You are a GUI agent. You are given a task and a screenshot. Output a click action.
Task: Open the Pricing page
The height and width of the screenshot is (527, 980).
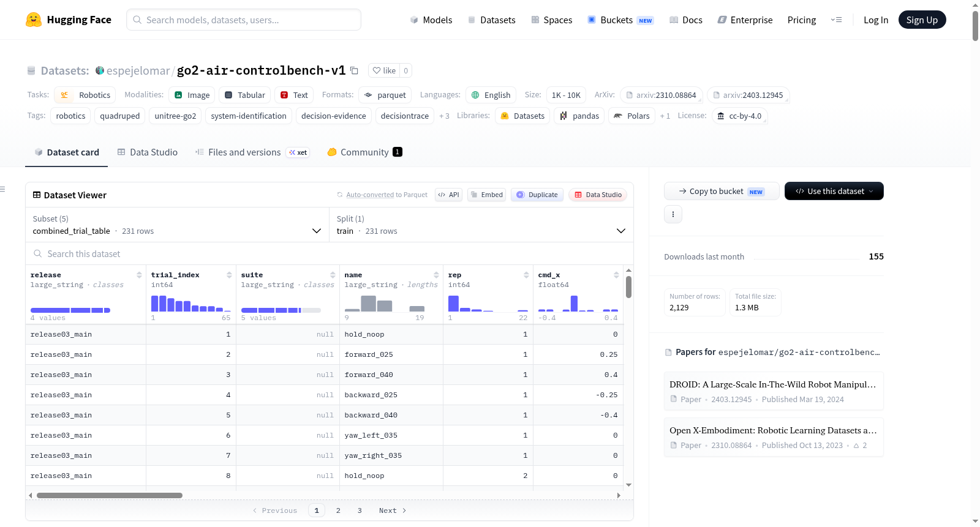tap(802, 20)
